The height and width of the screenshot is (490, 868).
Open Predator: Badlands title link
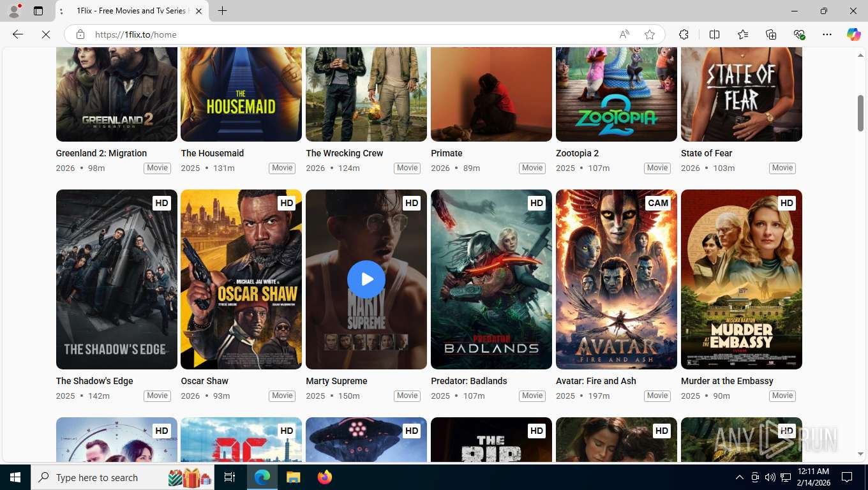(x=469, y=381)
